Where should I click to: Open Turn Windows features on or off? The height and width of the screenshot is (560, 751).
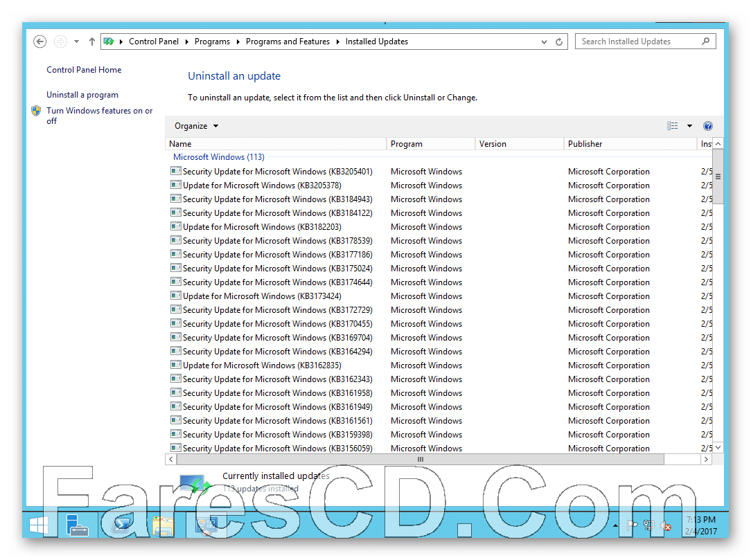pyautogui.click(x=100, y=116)
